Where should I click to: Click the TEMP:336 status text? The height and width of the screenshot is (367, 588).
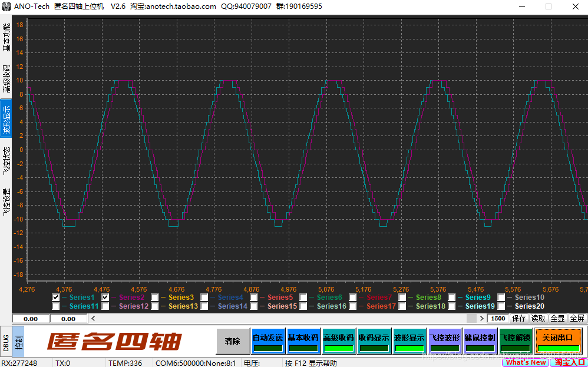pos(125,363)
